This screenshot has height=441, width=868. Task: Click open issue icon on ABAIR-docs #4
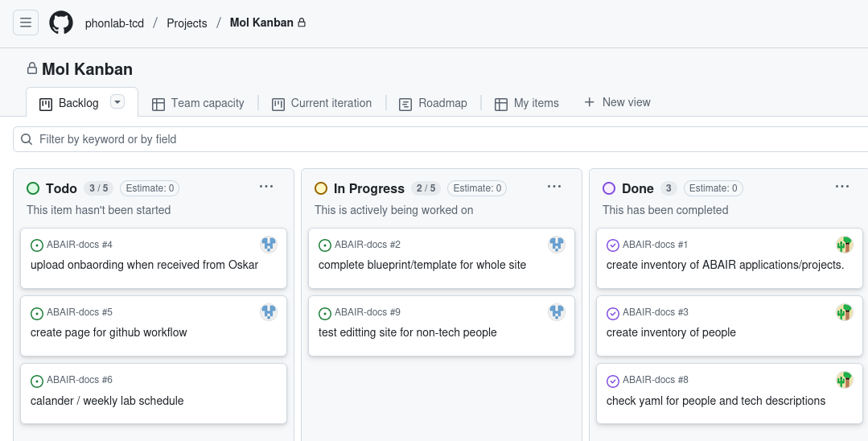click(36, 245)
